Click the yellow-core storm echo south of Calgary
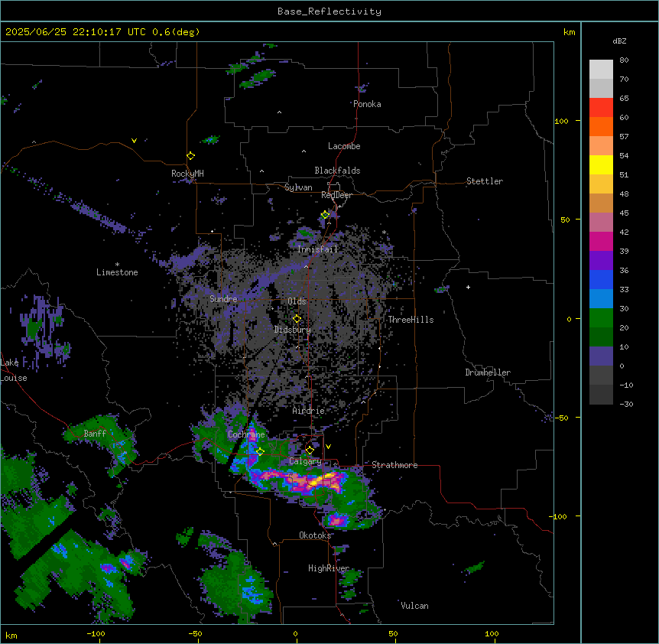 [323, 480]
